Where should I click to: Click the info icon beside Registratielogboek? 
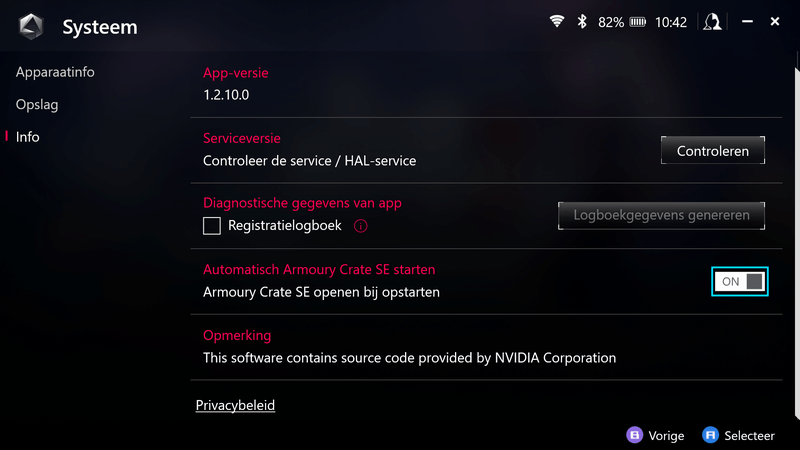[361, 226]
